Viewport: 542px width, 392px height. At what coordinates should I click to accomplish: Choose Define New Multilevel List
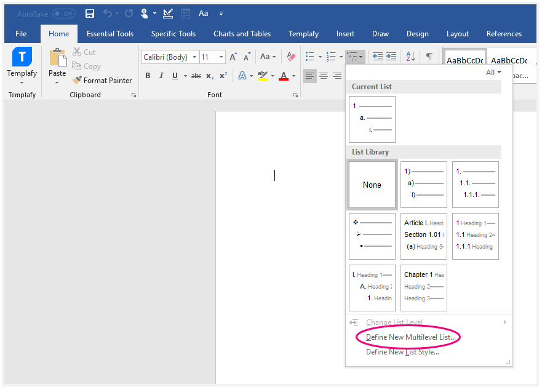(410, 337)
